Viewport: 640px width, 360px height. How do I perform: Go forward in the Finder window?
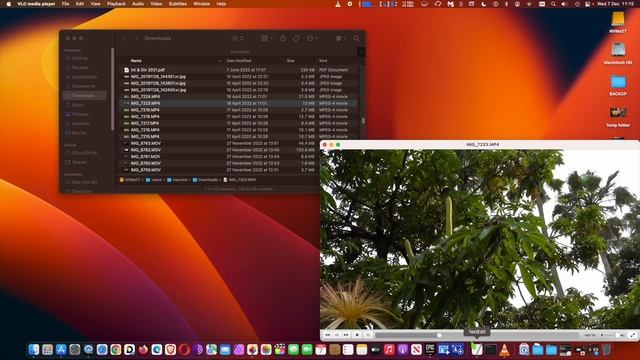136,38
